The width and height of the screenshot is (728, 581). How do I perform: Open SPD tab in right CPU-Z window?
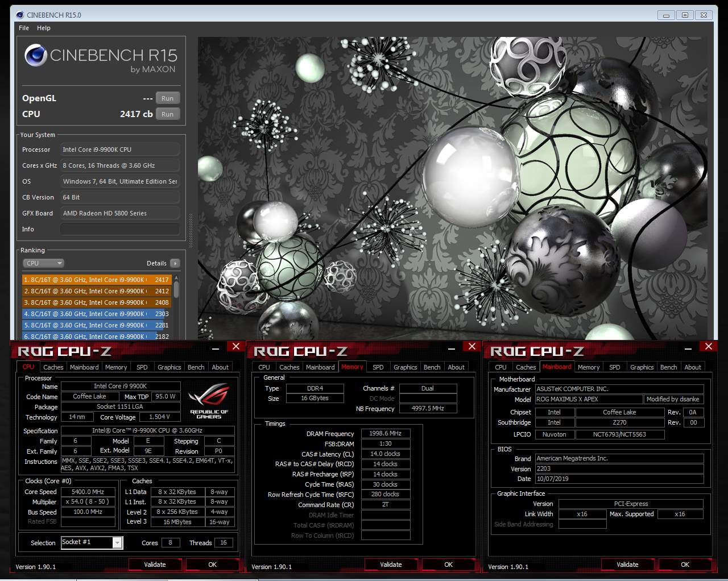coord(615,367)
